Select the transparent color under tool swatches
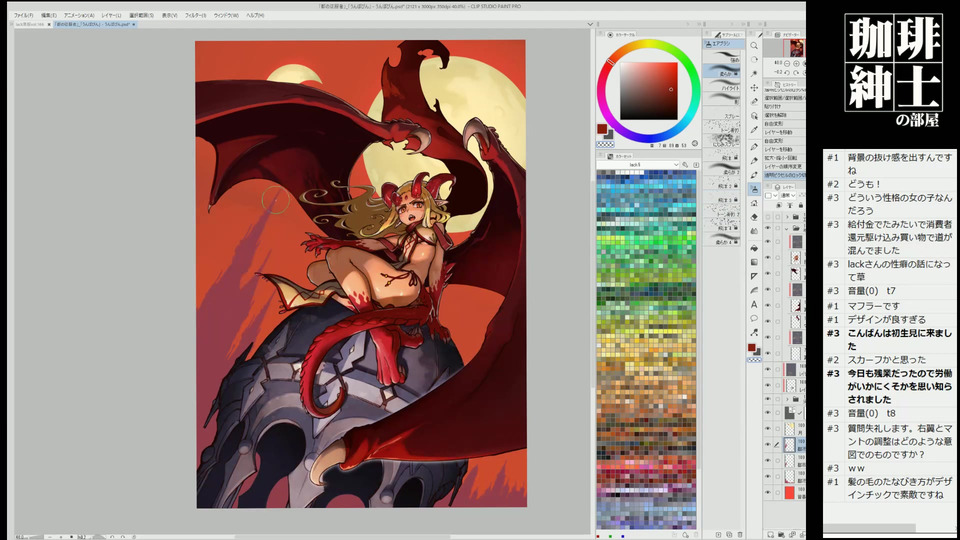 (x=754, y=360)
